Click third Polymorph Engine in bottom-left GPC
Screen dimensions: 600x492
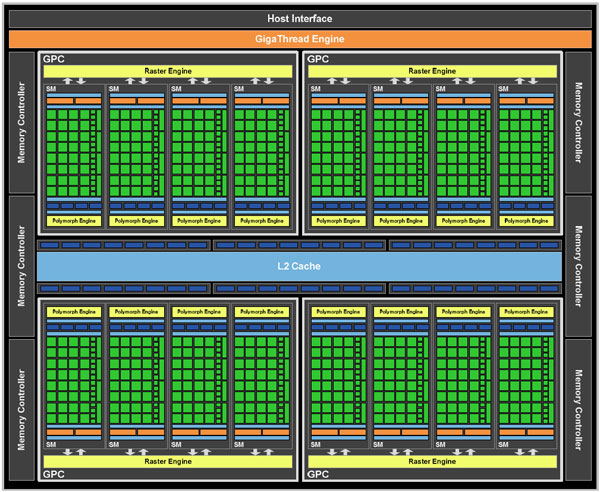click(x=199, y=312)
